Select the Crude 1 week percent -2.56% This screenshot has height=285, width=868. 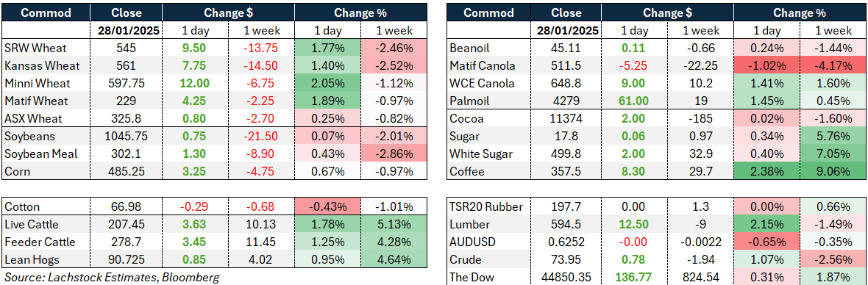coord(834,259)
